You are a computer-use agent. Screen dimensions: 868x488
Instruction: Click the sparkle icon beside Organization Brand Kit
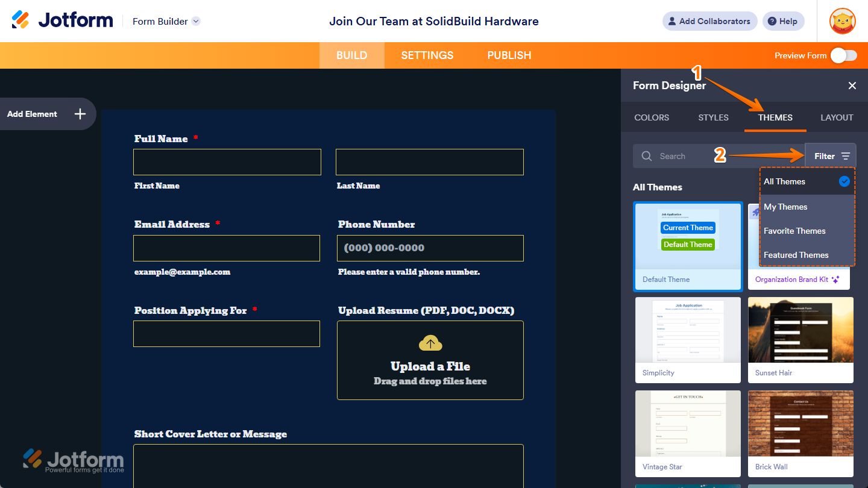[835, 280]
